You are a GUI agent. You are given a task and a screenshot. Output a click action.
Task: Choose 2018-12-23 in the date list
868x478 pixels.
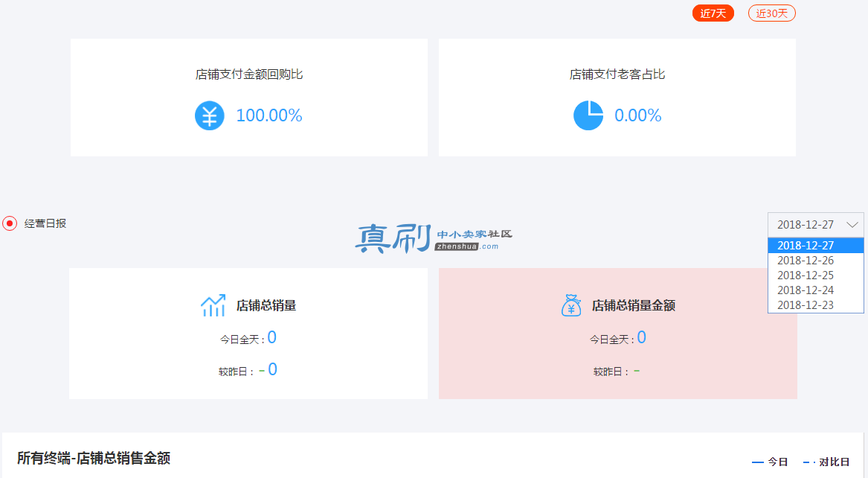point(815,305)
